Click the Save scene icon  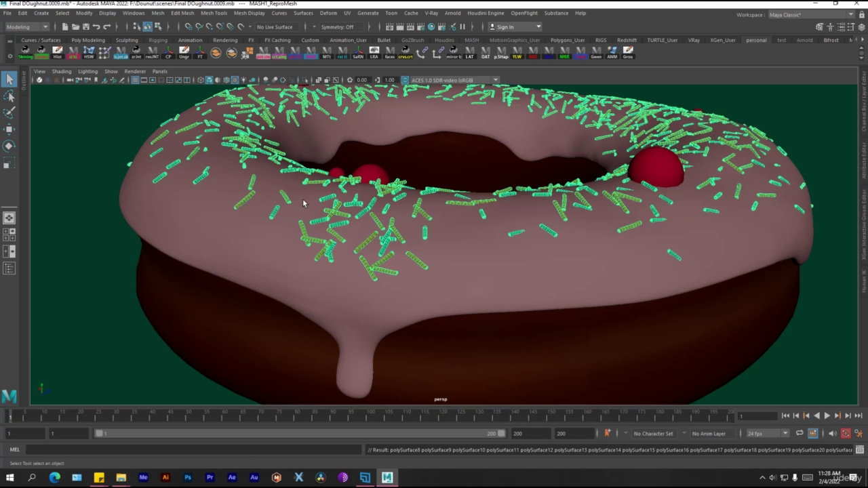(85, 27)
